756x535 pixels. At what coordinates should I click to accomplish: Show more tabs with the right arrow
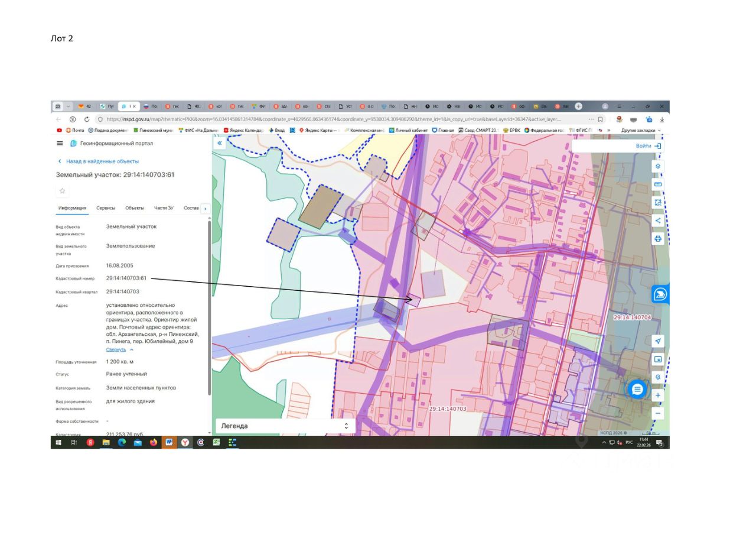pos(205,208)
